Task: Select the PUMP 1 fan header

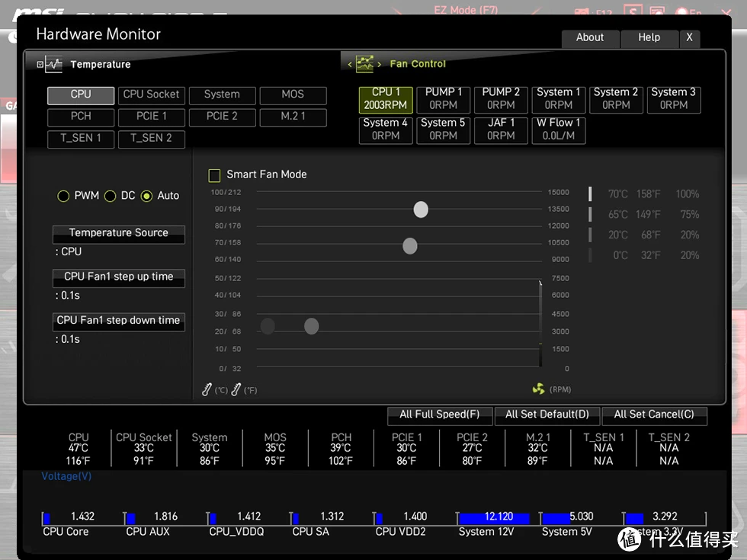Action: pos(443,99)
